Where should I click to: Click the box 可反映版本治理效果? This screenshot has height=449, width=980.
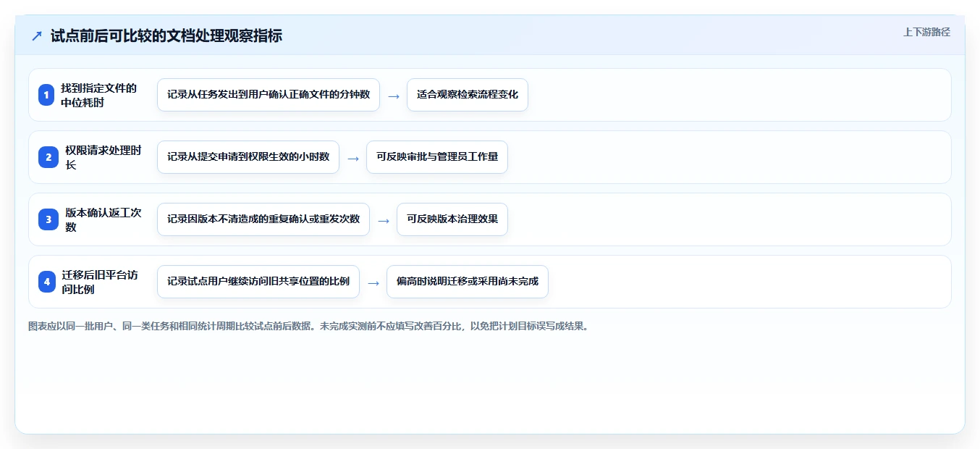(x=452, y=219)
